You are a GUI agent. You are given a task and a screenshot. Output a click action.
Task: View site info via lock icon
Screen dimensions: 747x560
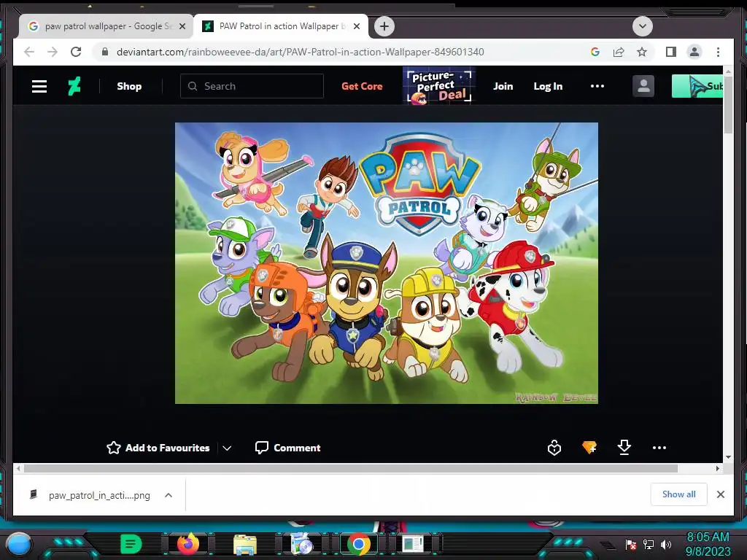click(x=105, y=52)
